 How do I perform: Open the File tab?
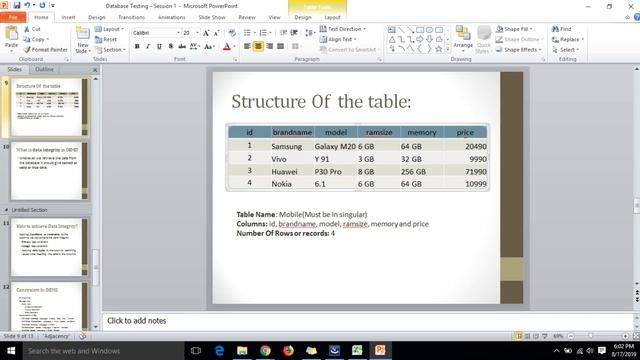coord(13,17)
